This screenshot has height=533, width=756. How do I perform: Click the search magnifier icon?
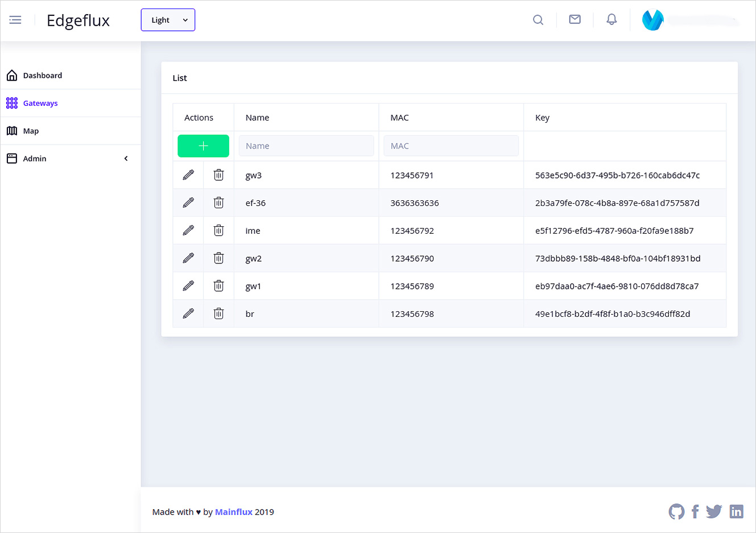coord(538,19)
